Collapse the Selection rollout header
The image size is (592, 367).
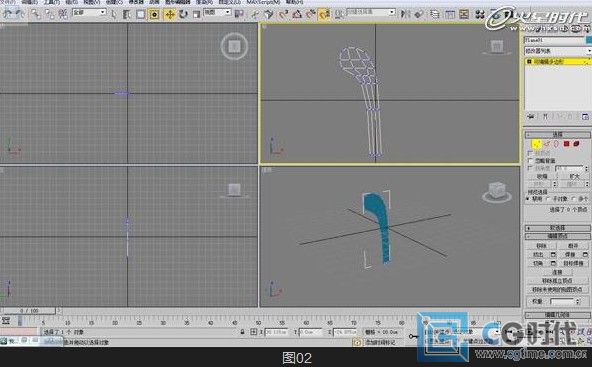pyautogui.click(x=558, y=134)
